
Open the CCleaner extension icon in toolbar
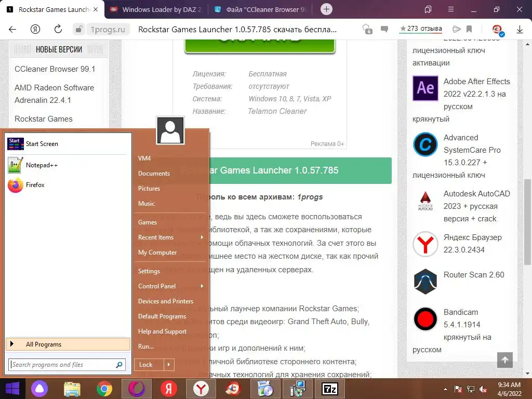click(498, 30)
